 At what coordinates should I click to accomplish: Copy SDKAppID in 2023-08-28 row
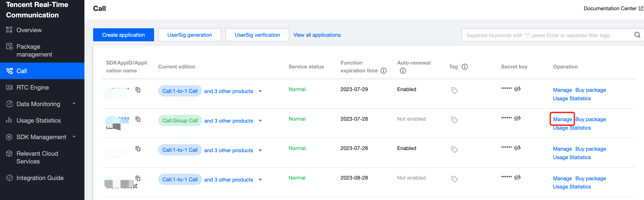pos(138,178)
